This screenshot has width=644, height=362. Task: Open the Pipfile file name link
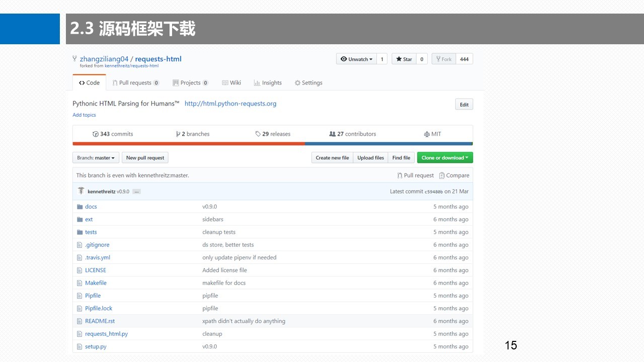pos(93,296)
